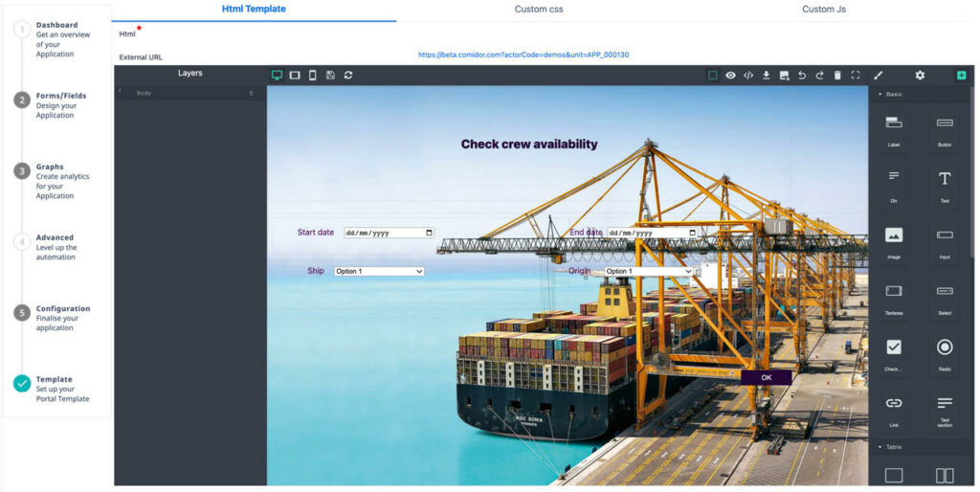Open the Custom Js tab
The image size is (980, 492).
pos(823,10)
